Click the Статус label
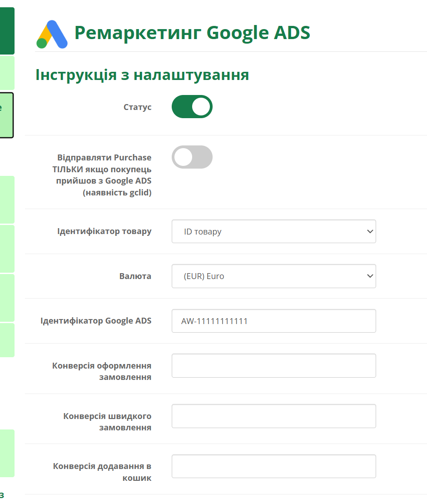This screenshot has width=427, height=504. [x=137, y=107]
